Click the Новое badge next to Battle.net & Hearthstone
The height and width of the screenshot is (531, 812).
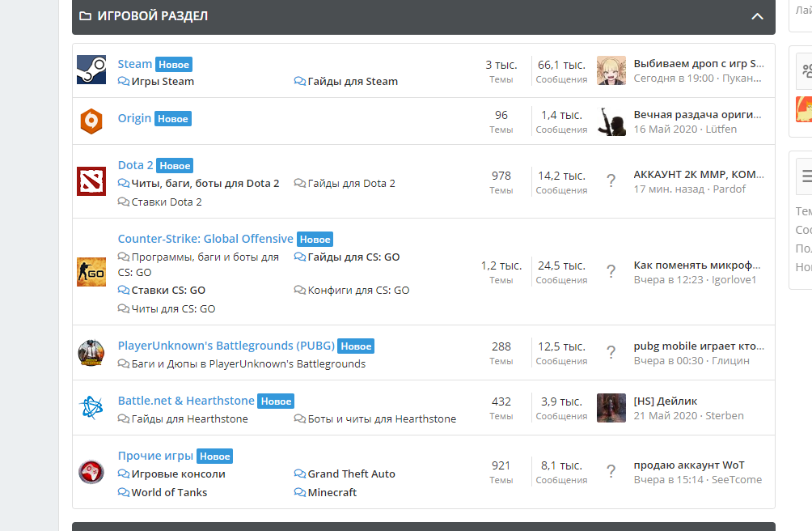[276, 401]
